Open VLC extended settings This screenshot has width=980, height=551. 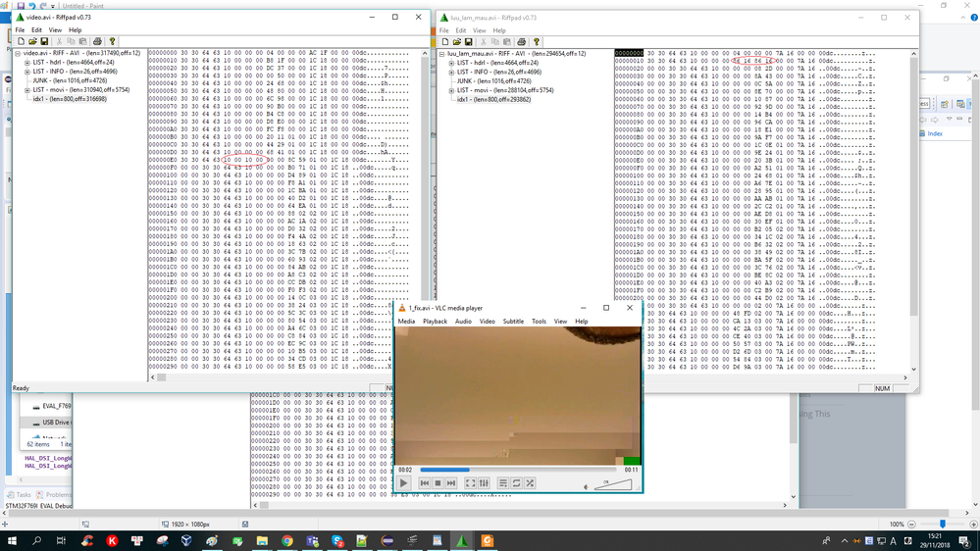point(484,483)
